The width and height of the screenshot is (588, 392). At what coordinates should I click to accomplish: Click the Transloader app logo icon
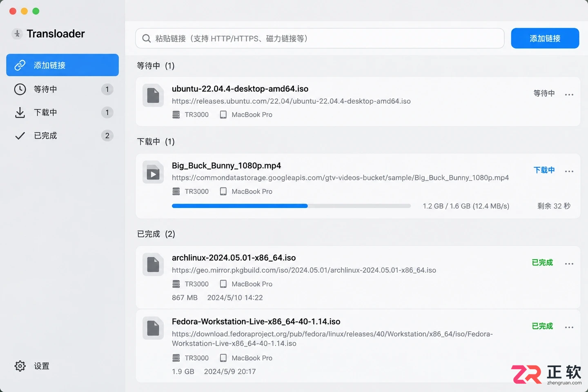pyautogui.click(x=17, y=34)
